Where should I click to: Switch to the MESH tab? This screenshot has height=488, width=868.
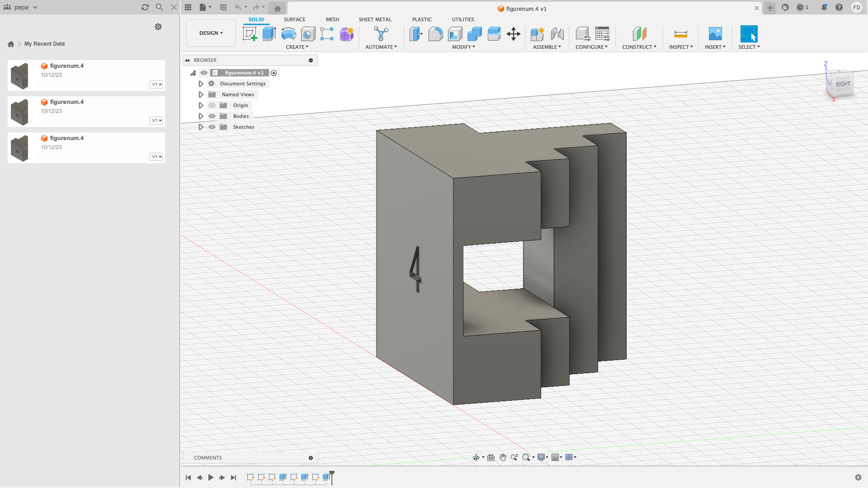click(x=332, y=19)
